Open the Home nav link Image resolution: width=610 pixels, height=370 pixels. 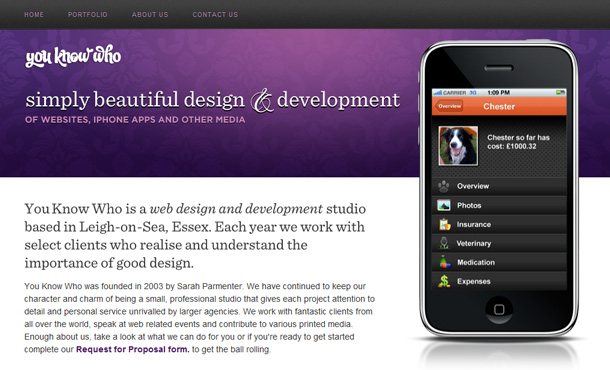34,15
